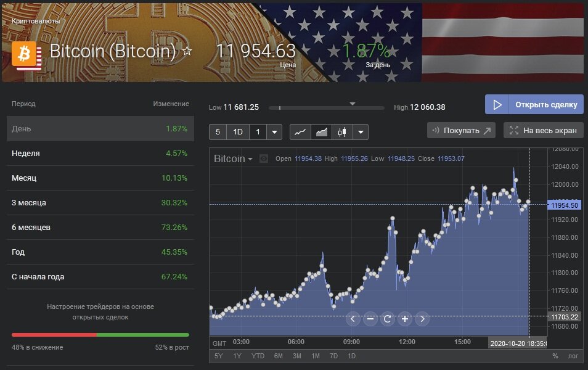This screenshot has width=588, height=370.
Task: Toggle the eye icon beside the Bitcoin legend
Action: (264, 159)
